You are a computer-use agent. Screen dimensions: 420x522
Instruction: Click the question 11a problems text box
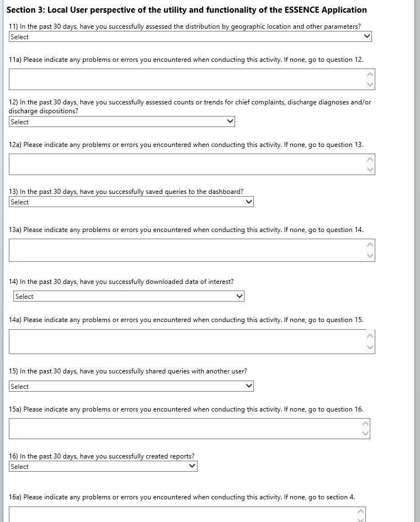[x=187, y=79]
